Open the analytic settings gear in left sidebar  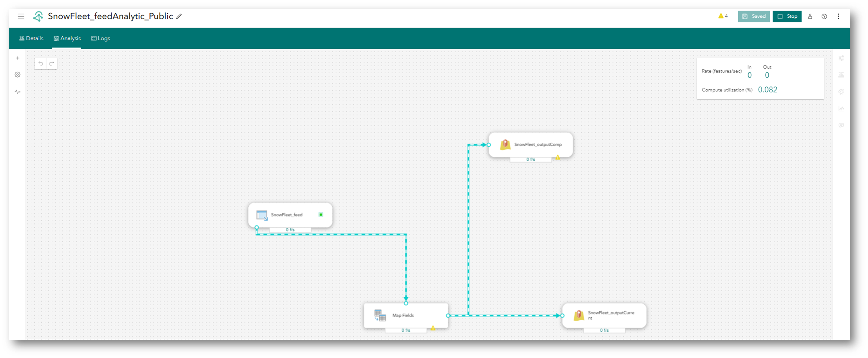click(18, 75)
